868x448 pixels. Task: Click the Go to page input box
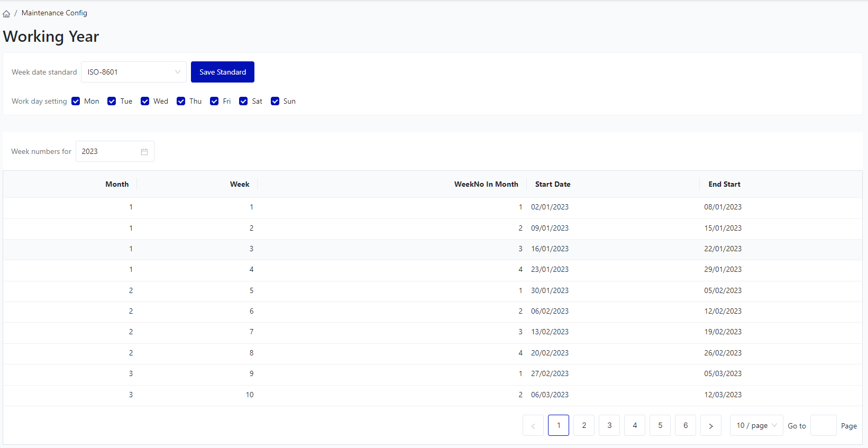823,426
